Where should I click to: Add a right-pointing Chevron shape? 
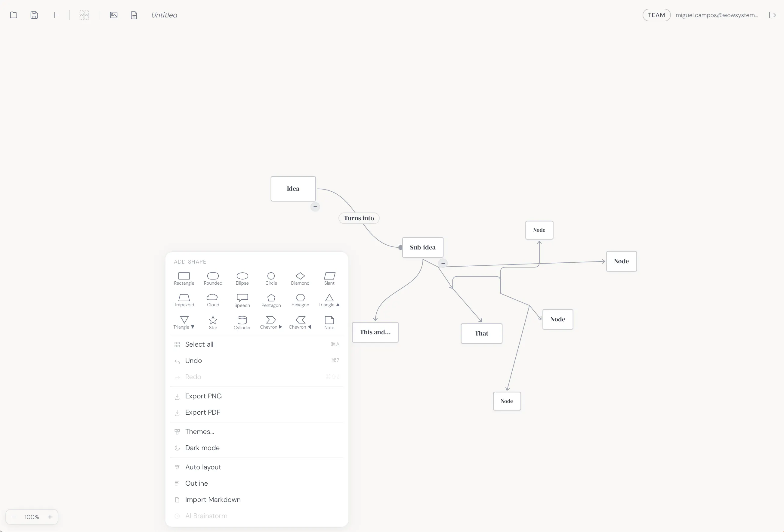[x=271, y=323]
